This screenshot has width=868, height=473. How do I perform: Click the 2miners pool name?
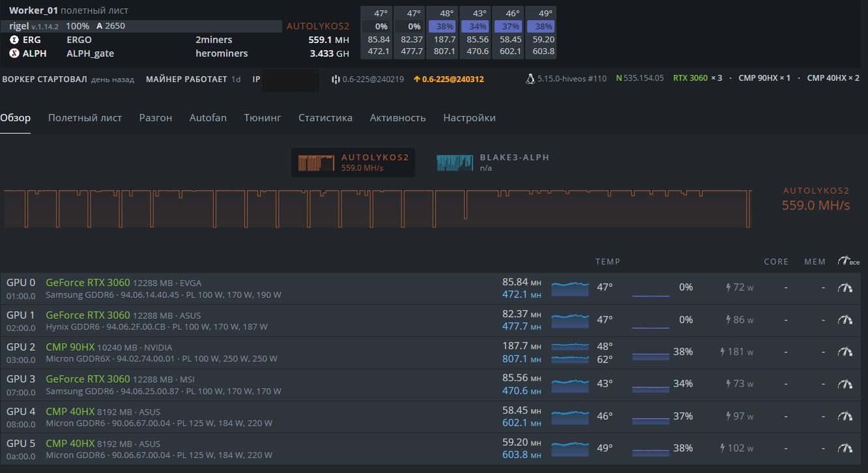(x=214, y=40)
